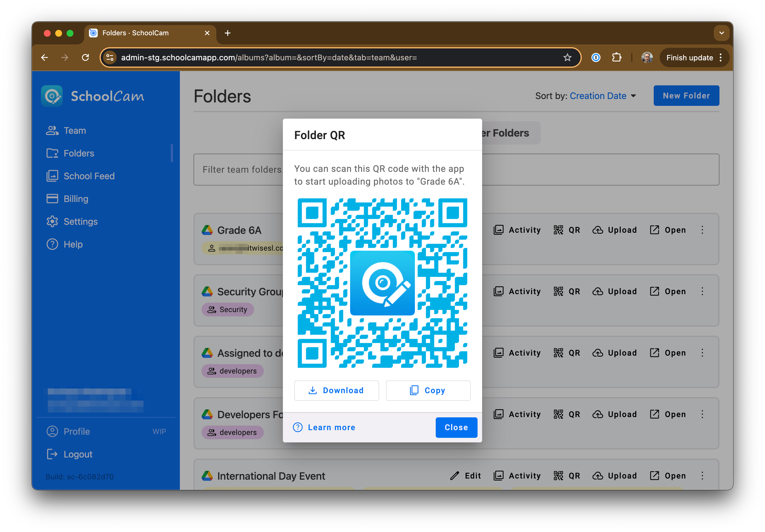Open QR for Security Group folder
This screenshot has width=765, height=532.
pyautogui.click(x=567, y=292)
